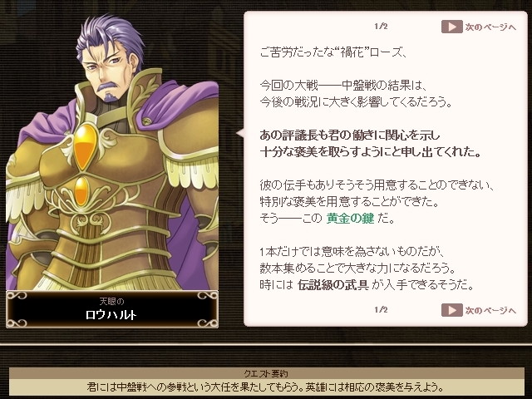Click the name plate's bottom-right ornamental corner
Image resolution: width=532 pixels, height=399 pixels.
(x=208, y=322)
